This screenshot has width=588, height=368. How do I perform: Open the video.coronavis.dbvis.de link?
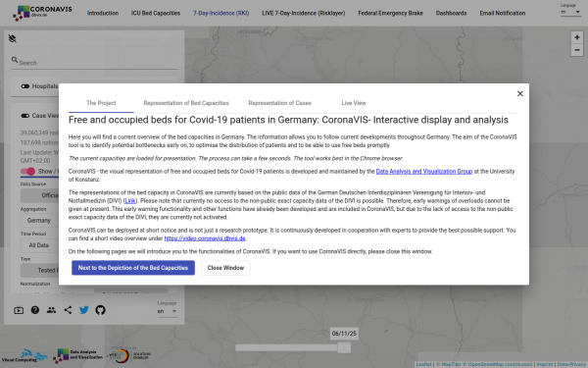tap(205, 238)
